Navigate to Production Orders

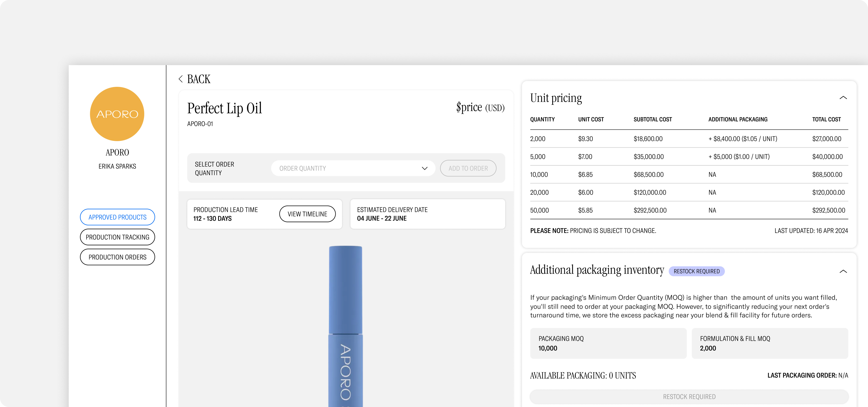point(117,257)
